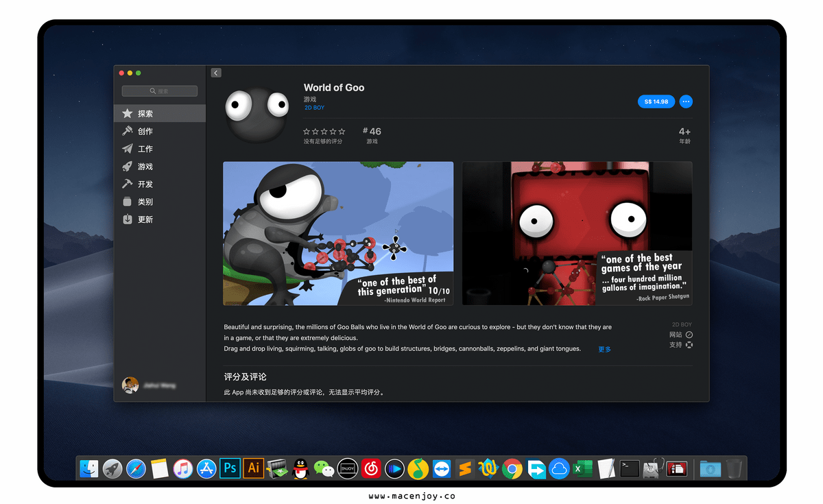The width and height of the screenshot is (823, 504).
Task: Open the user account profile at sidebar bottom
Action: 149,385
